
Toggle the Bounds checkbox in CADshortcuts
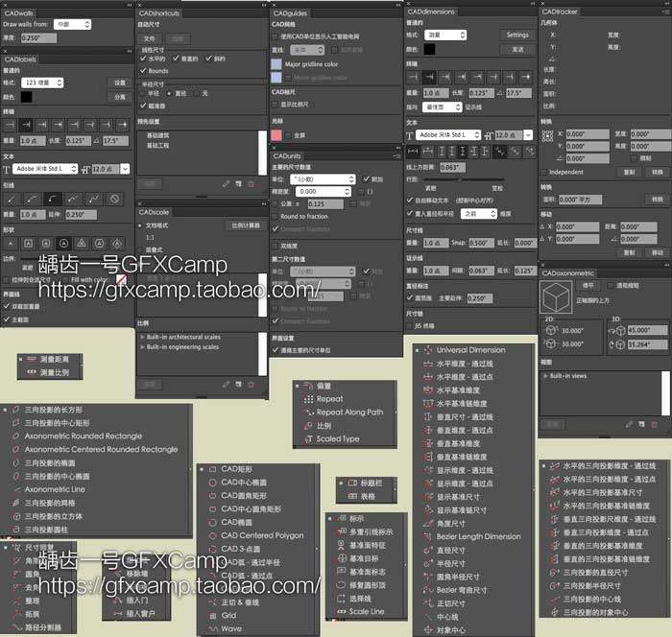[x=144, y=71]
